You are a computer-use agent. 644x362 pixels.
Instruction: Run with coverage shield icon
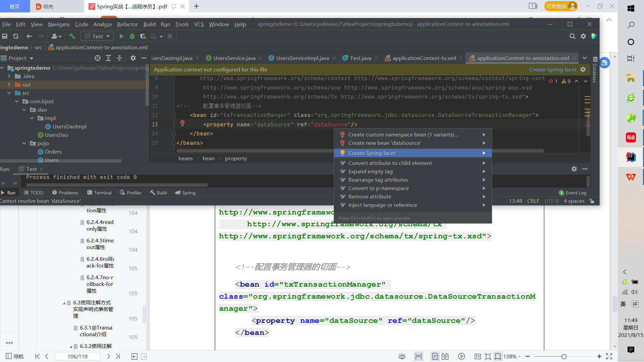[143, 36]
